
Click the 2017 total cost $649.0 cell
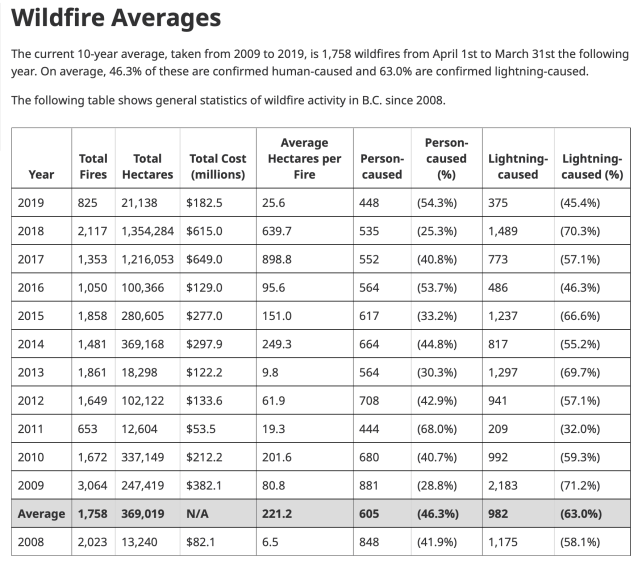[206, 259]
